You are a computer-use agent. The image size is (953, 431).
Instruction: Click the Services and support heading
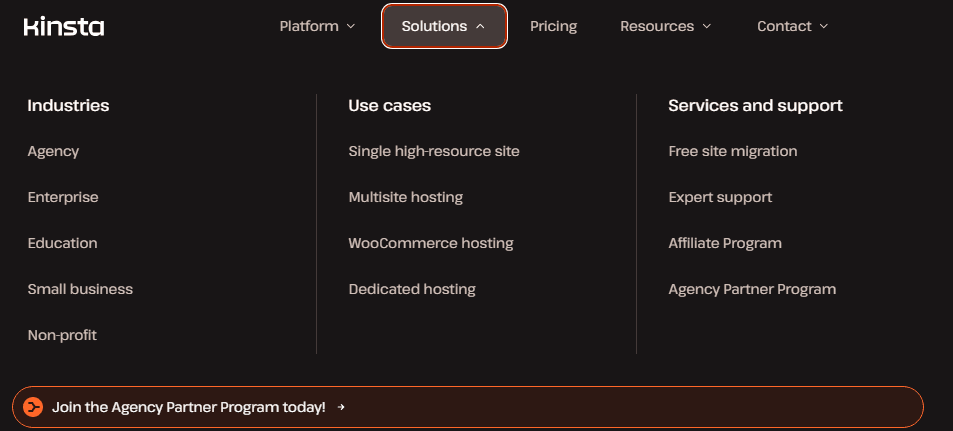click(755, 106)
